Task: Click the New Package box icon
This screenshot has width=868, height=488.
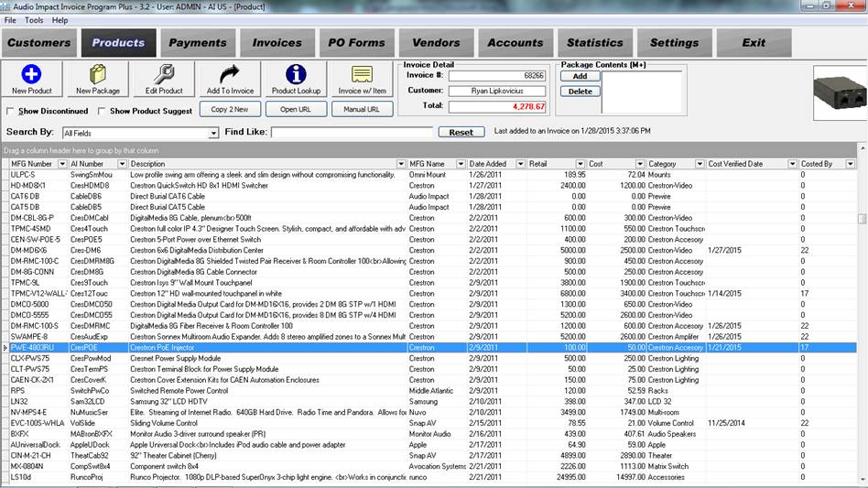Action: coord(97,75)
